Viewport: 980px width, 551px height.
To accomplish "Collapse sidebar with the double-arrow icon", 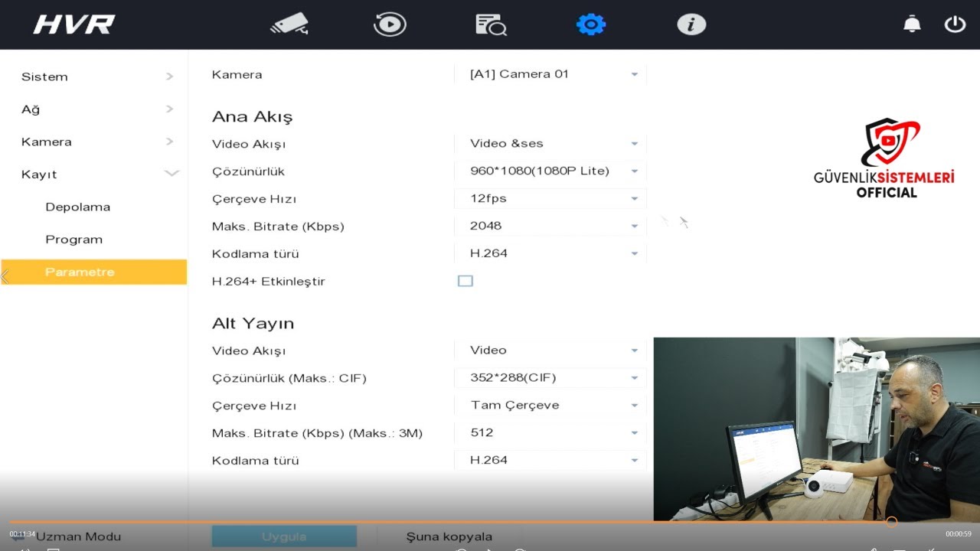I will pos(5,276).
